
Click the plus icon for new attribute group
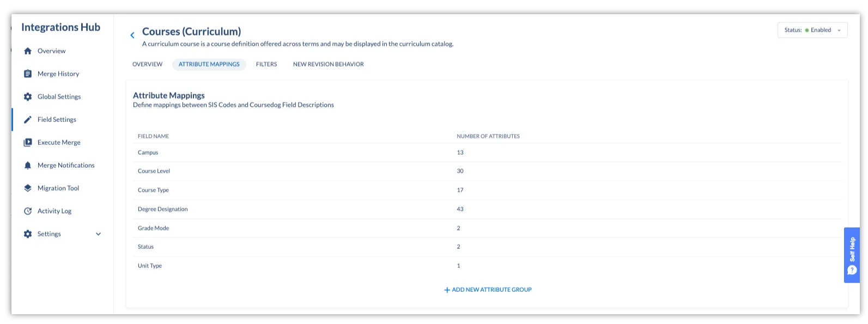coord(447,290)
